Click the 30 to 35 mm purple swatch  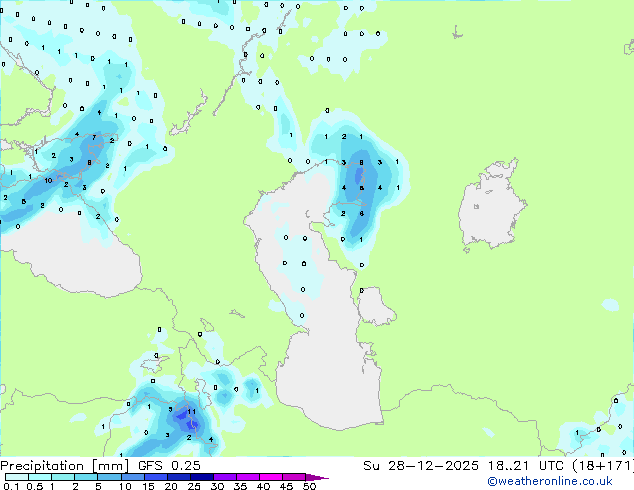coord(225,477)
